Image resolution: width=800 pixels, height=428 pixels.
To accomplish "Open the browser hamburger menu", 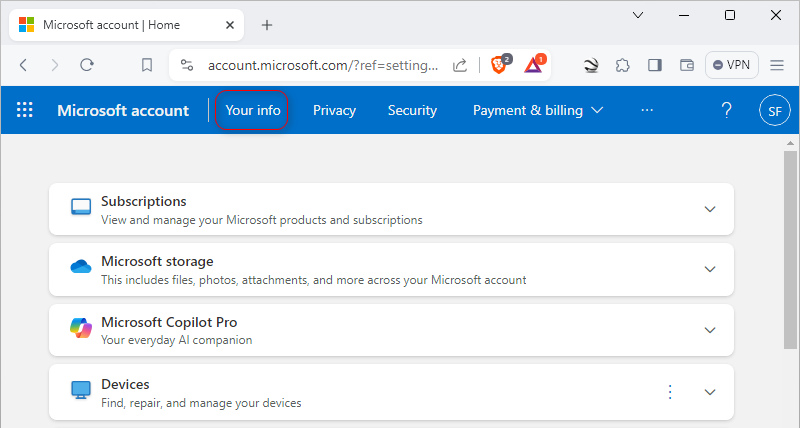I will tap(777, 65).
